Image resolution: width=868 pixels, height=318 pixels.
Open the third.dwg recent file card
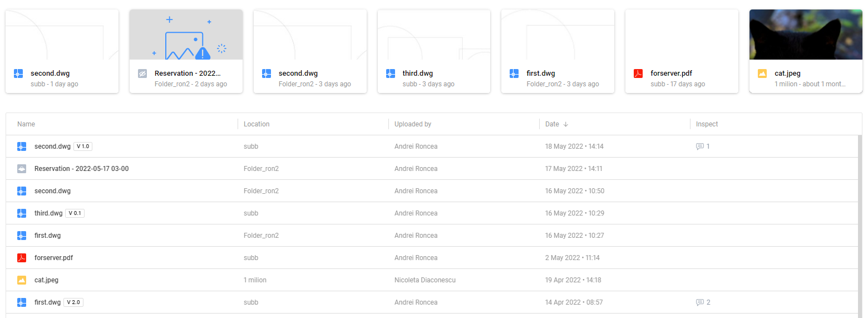click(x=434, y=51)
